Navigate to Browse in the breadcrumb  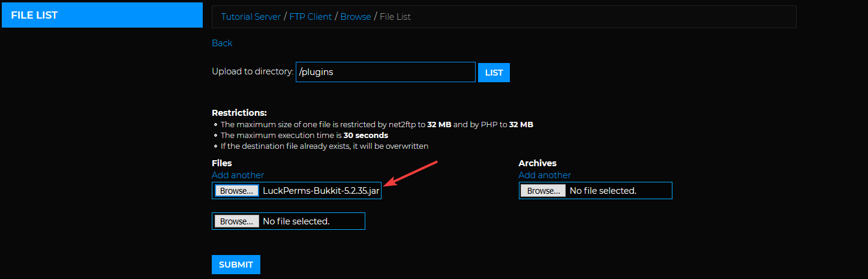[x=356, y=17]
